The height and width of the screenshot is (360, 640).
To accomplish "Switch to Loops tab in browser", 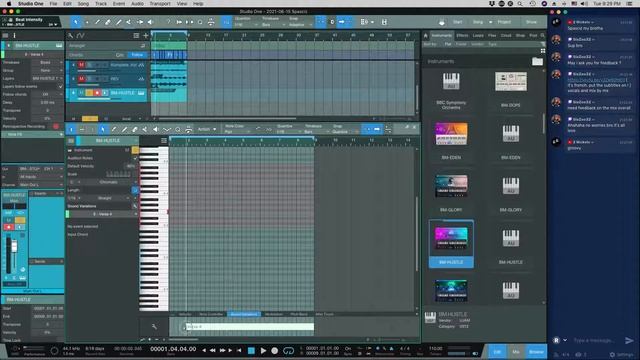I will [x=478, y=36].
